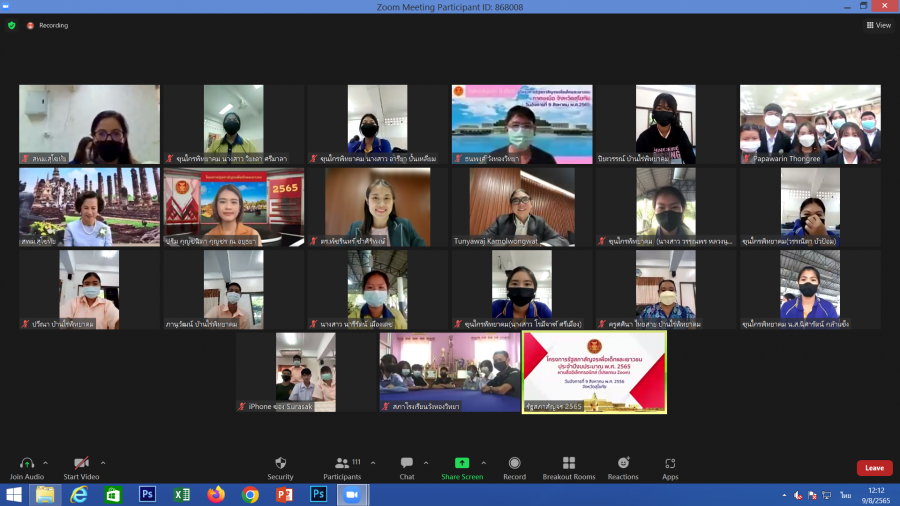Expand the Share Screen options arrow
Viewport: 900px width, 506px height.
484,463
